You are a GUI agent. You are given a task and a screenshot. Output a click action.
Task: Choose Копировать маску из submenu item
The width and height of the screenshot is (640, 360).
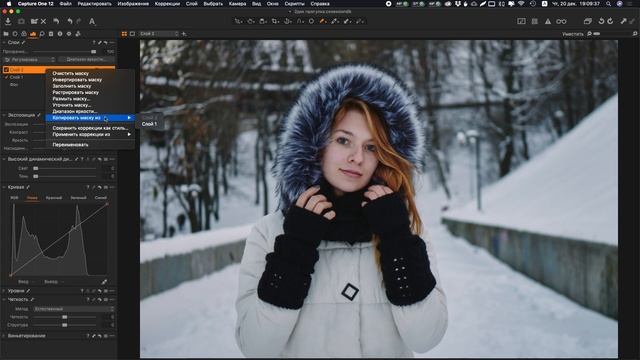tap(90, 118)
